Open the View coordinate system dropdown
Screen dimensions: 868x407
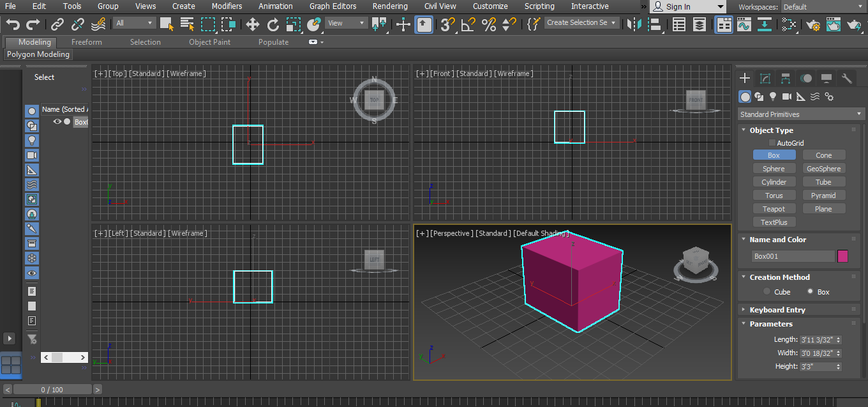click(347, 23)
